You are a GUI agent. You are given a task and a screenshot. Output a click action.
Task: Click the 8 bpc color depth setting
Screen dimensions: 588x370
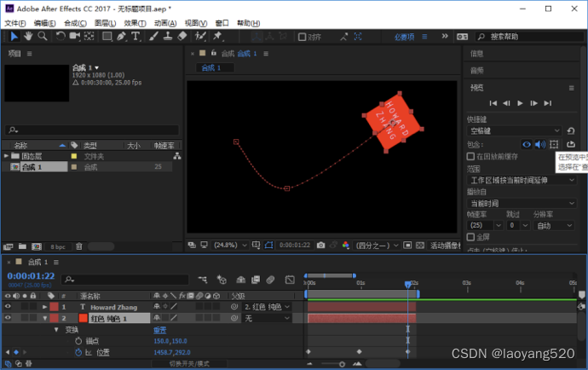58,246
